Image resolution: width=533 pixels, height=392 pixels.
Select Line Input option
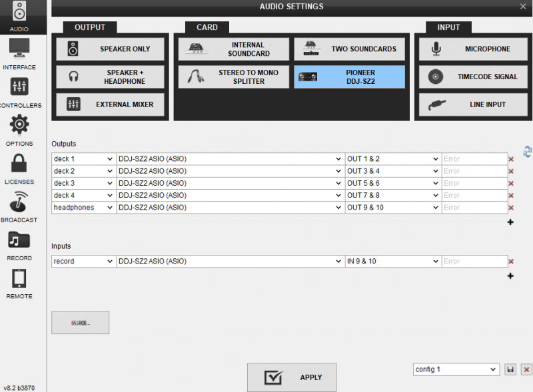pos(473,104)
